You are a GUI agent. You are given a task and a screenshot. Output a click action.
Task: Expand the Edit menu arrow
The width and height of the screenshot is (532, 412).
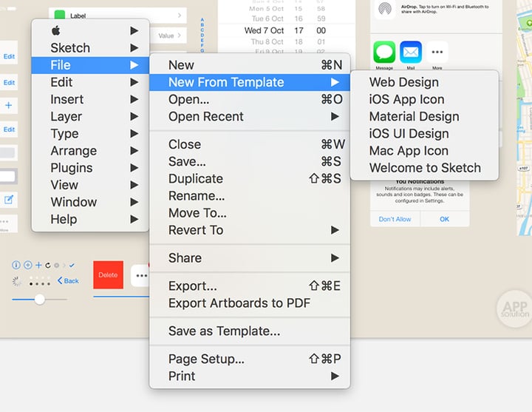click(x=134, y=82)
